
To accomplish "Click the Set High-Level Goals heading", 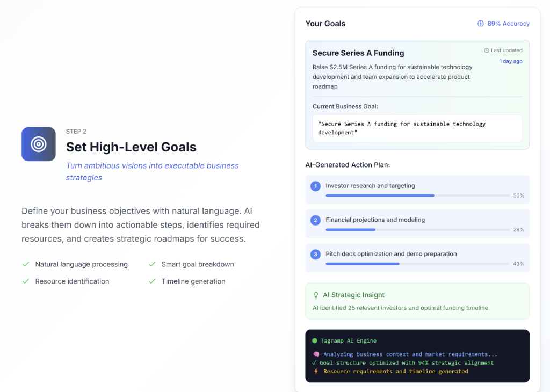I will tap(131, 147).
